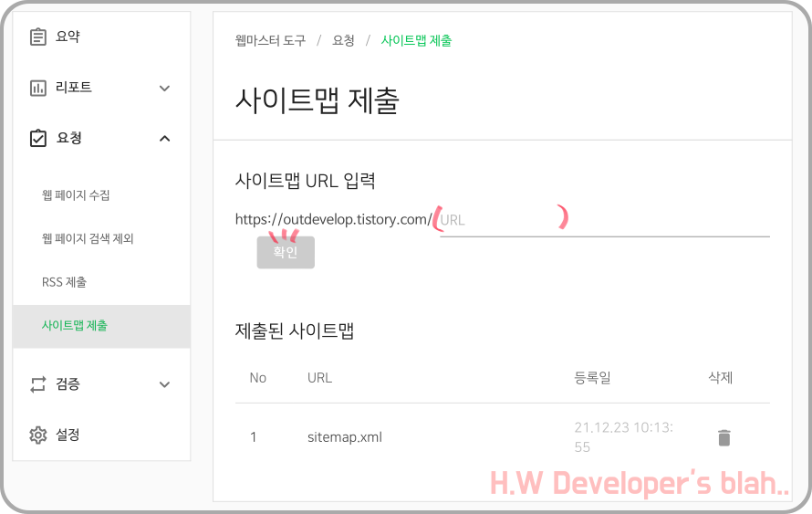Open the 요청 breadcrumb link
Viewport: 812px width, 514px height.
[x=343, y=40]
